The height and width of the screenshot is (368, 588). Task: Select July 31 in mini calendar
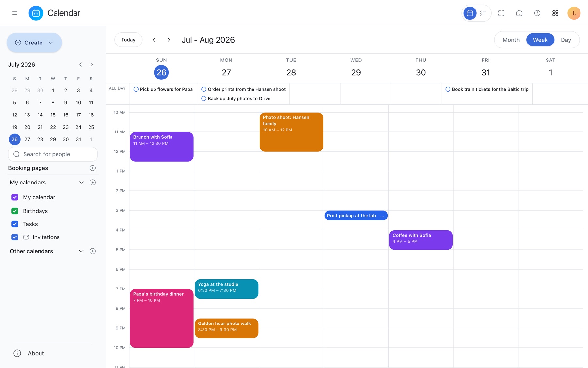(x=78, y=139)
